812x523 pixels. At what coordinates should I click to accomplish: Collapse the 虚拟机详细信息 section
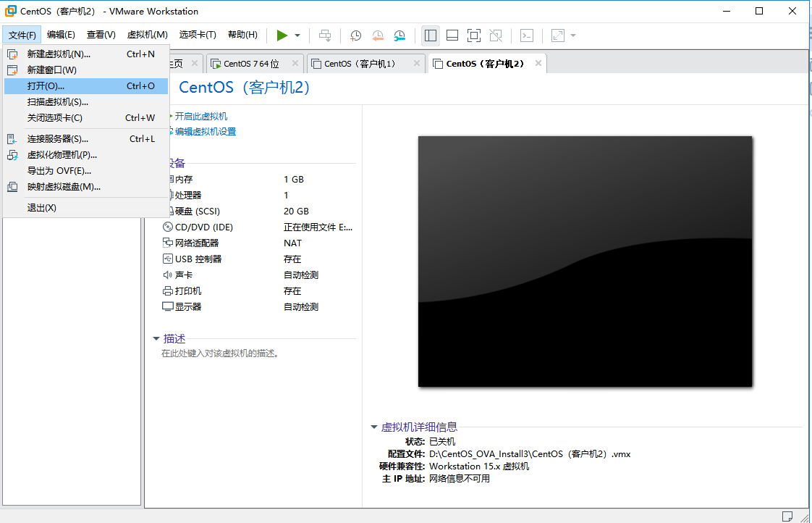coord(374,427)
